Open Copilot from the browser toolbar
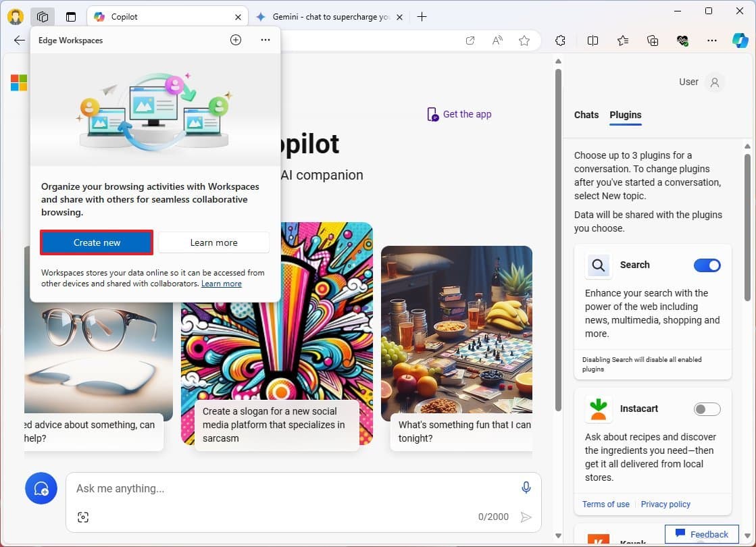 click(x=741, y=41)
